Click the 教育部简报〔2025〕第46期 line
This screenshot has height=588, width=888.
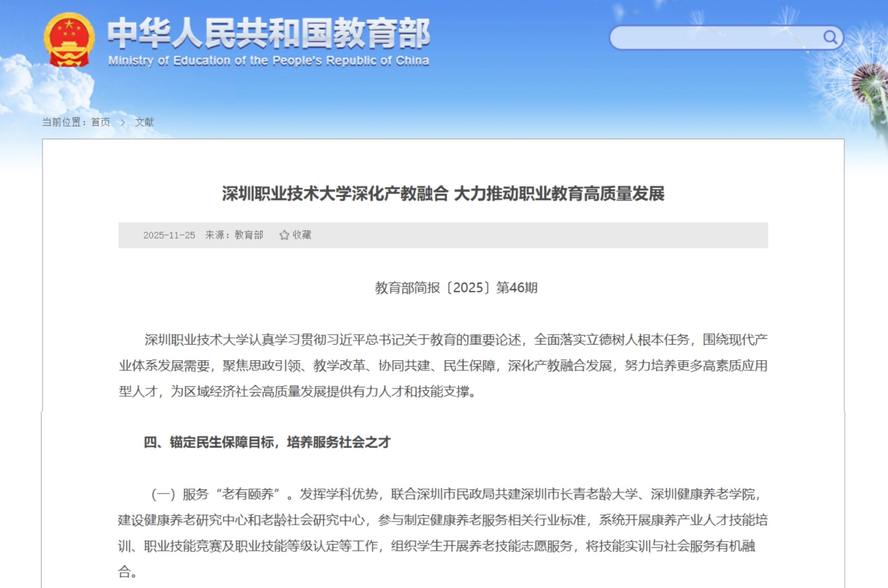click(456, 288)
